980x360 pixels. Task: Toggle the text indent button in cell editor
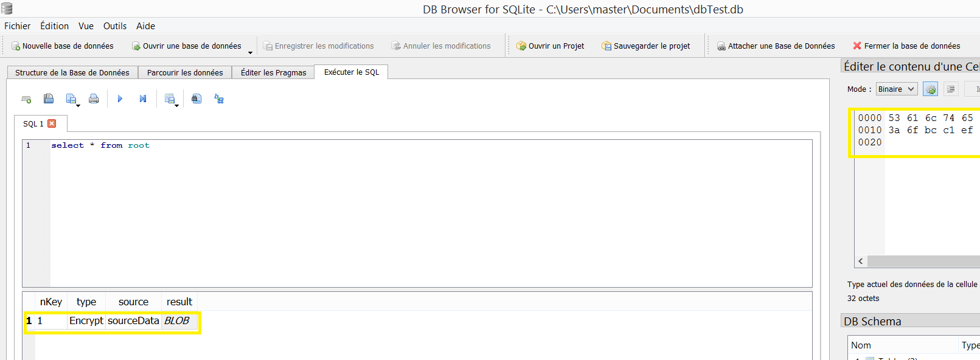click(x=951, y=89)
